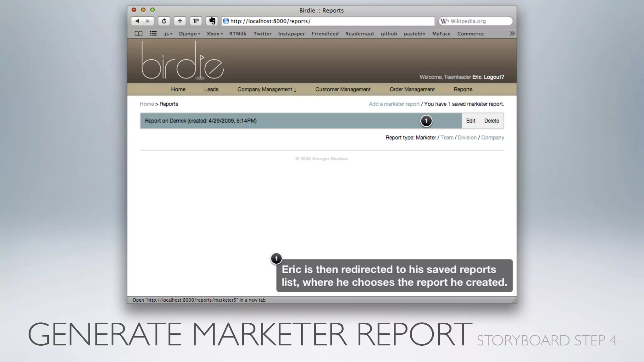Click the globe icon in address bar

pos(226,21)
